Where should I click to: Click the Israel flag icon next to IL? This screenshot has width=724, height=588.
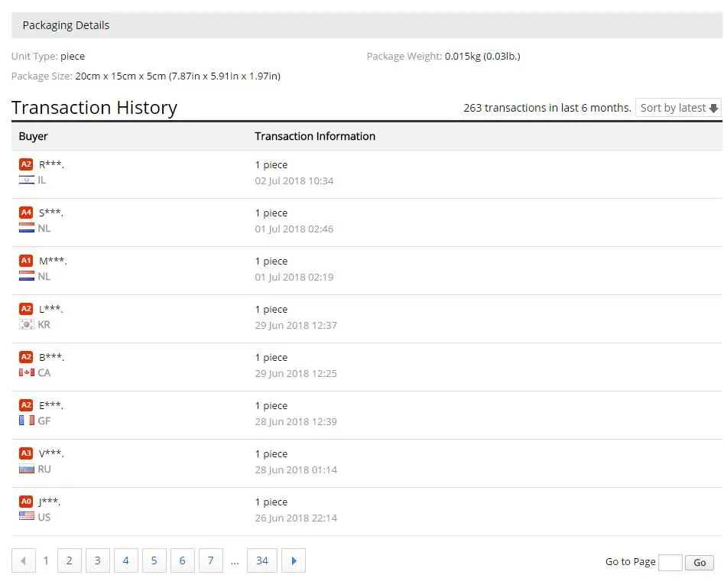pos(26,180)
